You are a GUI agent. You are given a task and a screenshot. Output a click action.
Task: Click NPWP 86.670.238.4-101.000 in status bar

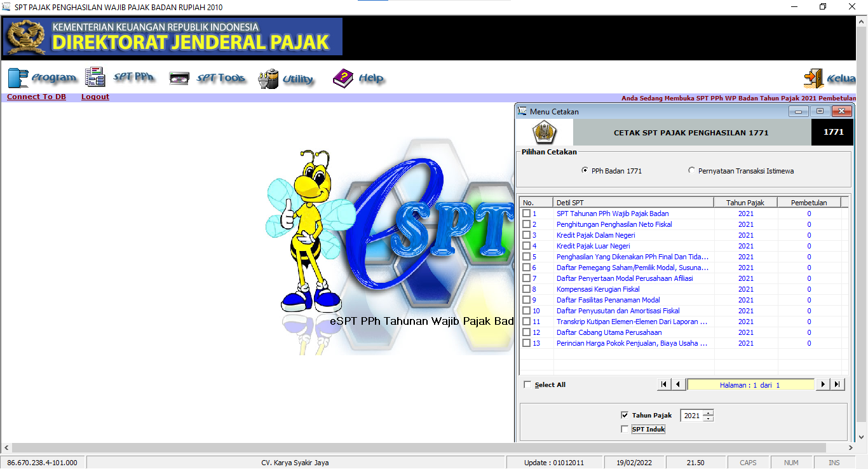(42, 463)
